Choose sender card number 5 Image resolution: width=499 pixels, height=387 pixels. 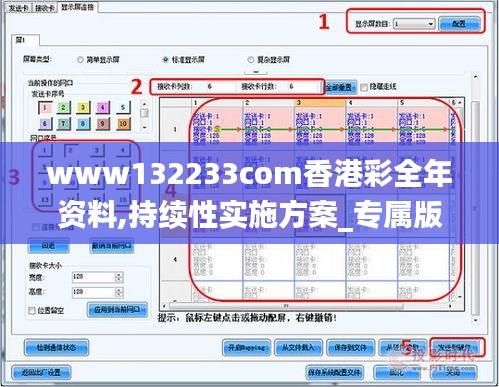pos(123,107)
